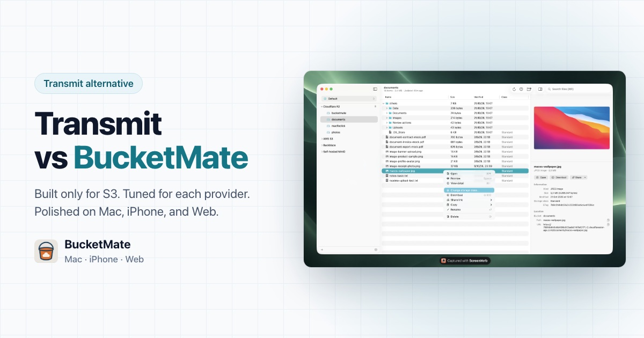Click the bucket icon next to photos
This screenshot has height=338, width=644.
(x=328, y=132)
